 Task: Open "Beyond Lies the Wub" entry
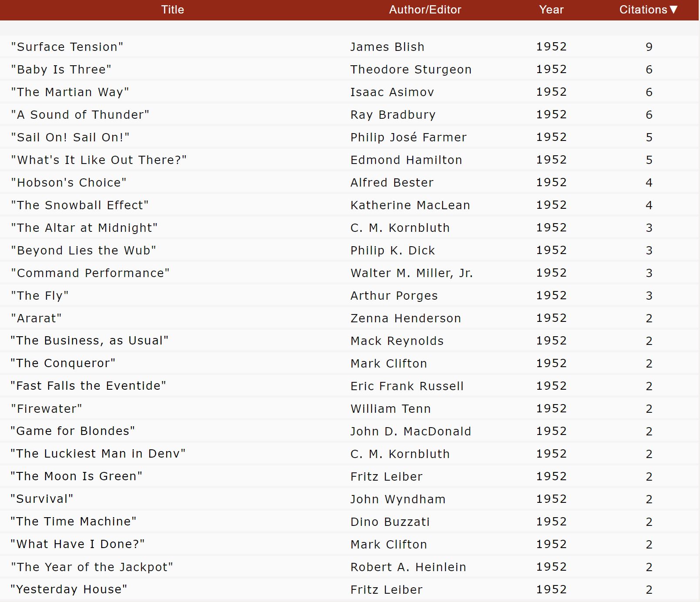click(x=84, y=250)
